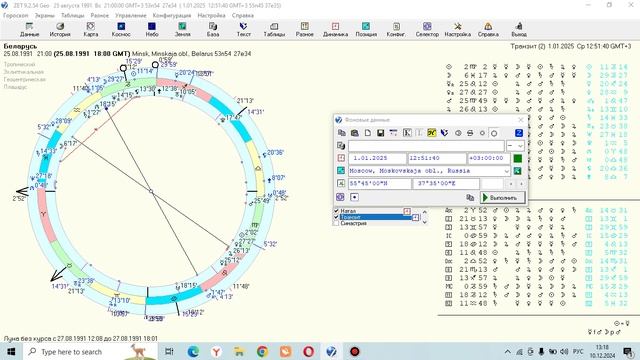The height and width of the screenshot is (360, 640).
Task: Click the taskbar search box
Action: pyautogui.click(x=90, y=351)
